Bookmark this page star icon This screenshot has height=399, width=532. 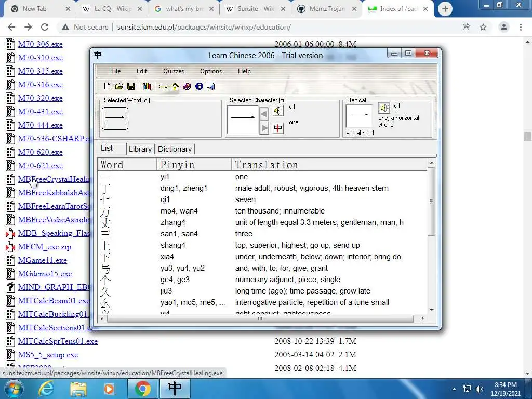point(483,27)
